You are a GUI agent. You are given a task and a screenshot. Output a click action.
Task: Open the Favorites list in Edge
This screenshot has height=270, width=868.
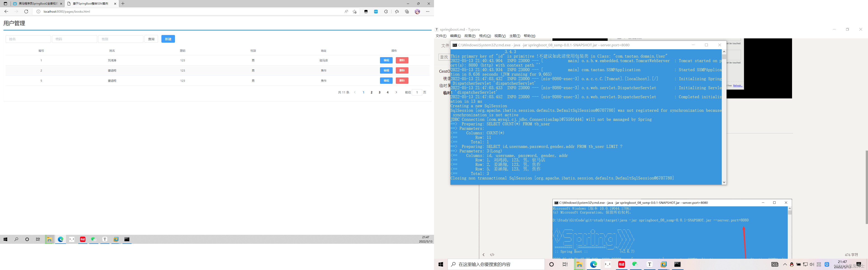pos(397,12)
